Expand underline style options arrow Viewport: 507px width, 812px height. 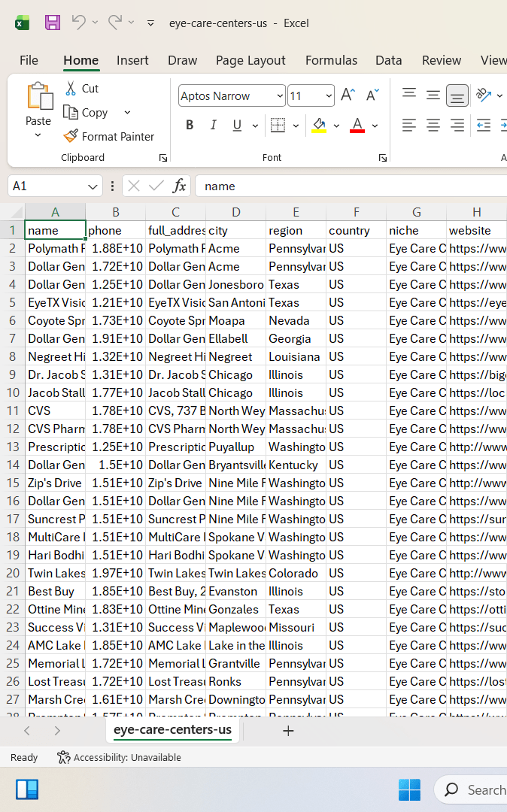pos(255,126)
